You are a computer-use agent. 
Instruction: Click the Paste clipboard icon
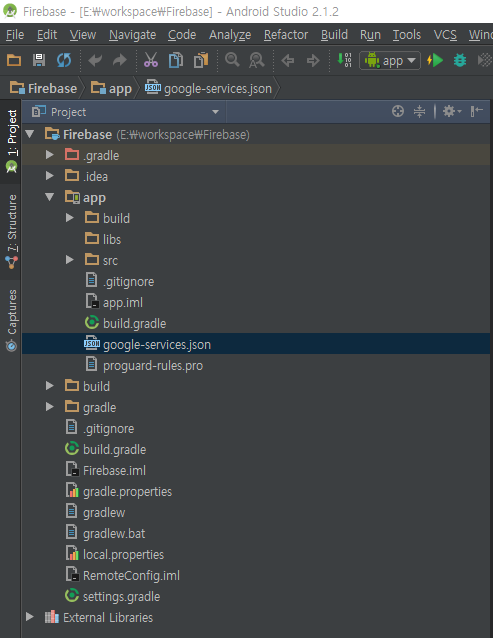[201, 60]
